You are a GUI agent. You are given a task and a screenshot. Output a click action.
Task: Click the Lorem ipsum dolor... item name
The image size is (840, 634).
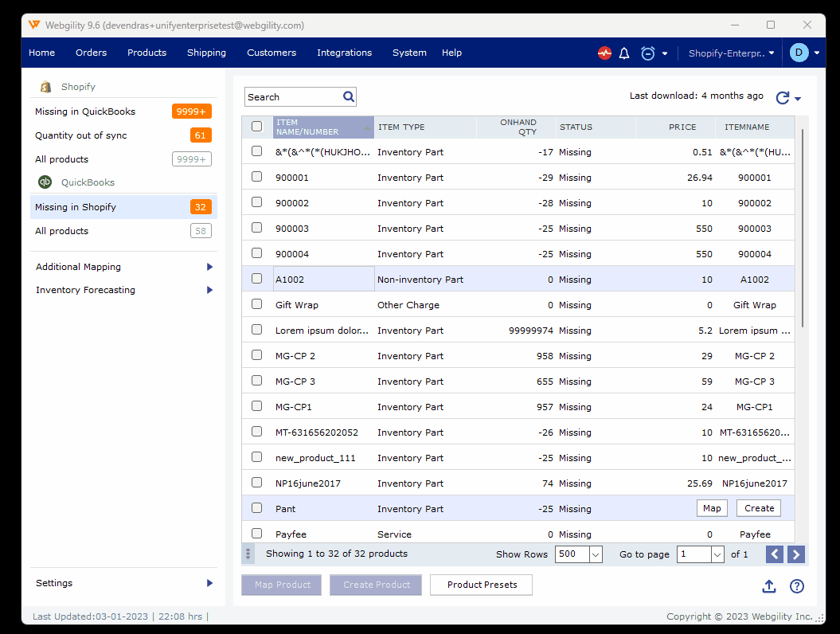(x=322, y=331)
